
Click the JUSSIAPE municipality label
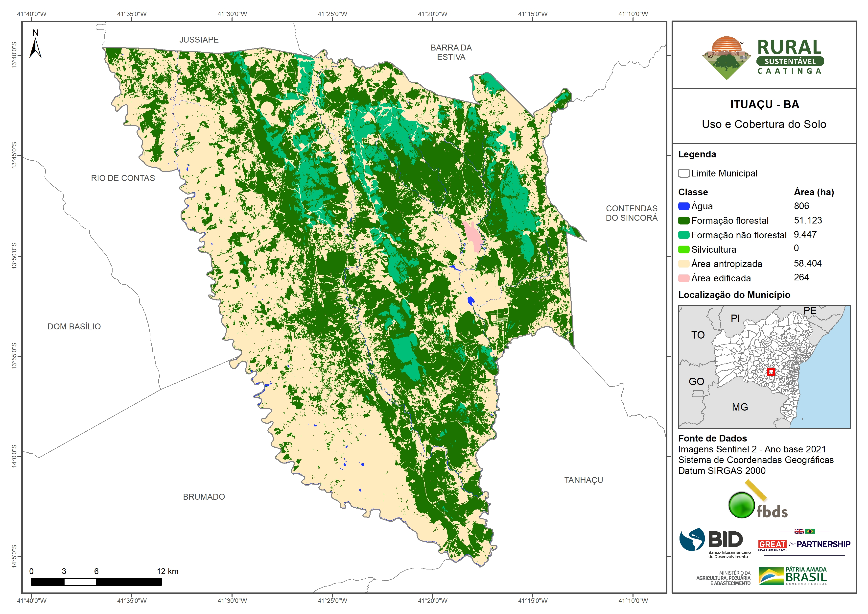pos(199,40)
